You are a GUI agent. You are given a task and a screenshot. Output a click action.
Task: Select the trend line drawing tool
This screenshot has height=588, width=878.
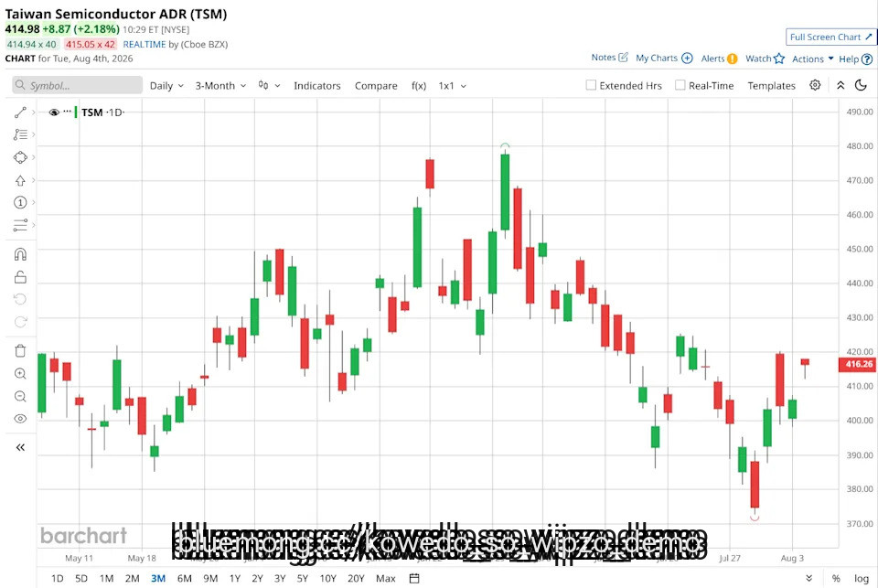(x=20, y=112)
